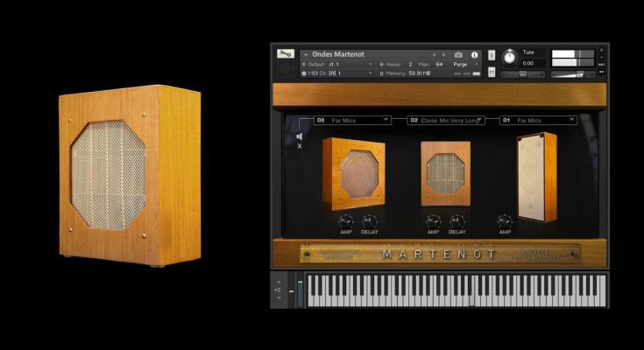The height and width of the screenshot is (350, 644).
Task: Click the D3 speaker's DECAY knob
Action: (369, 221)
